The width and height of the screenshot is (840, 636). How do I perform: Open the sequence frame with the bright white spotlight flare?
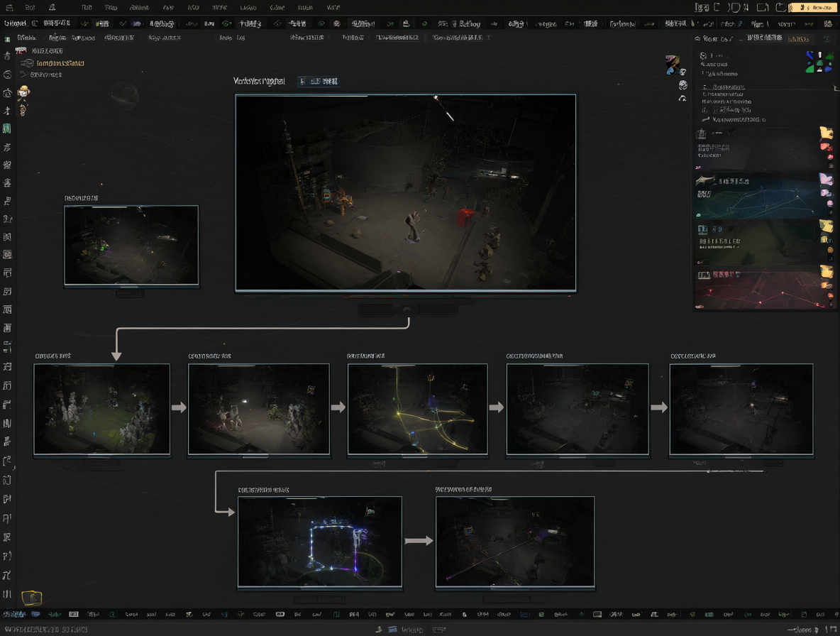259,410
